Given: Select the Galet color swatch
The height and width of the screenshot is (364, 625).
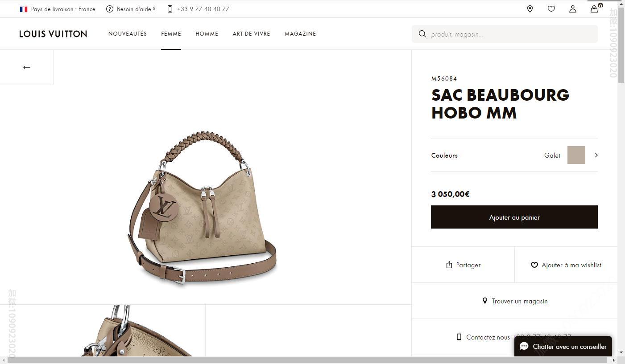Looking at the screenshot, I should 576,155.
